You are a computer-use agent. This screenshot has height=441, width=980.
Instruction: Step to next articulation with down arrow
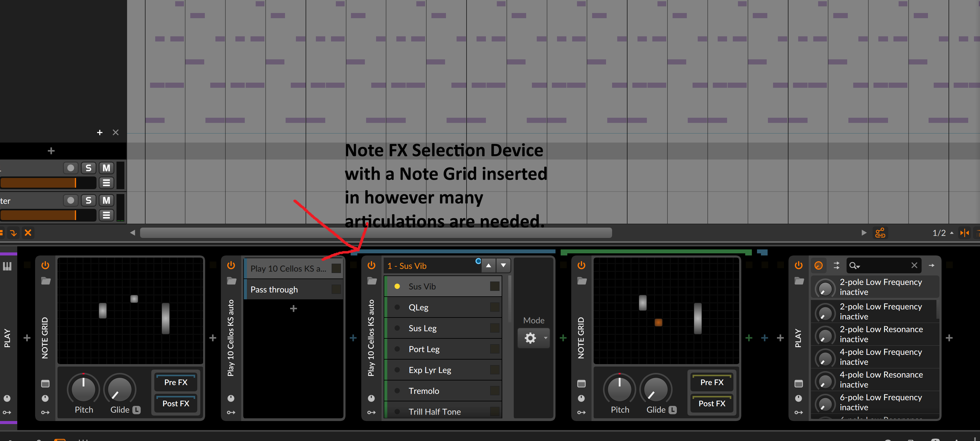click(x=503, y=265)
